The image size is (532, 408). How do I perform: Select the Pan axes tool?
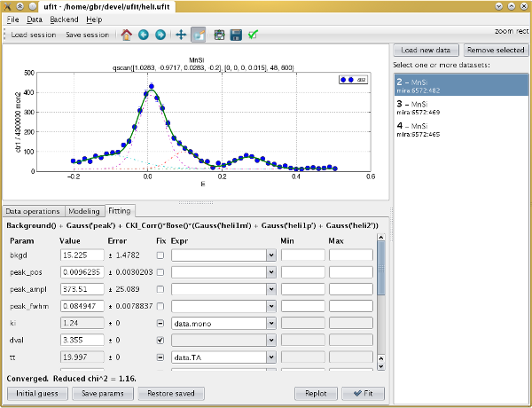point(181,35)
